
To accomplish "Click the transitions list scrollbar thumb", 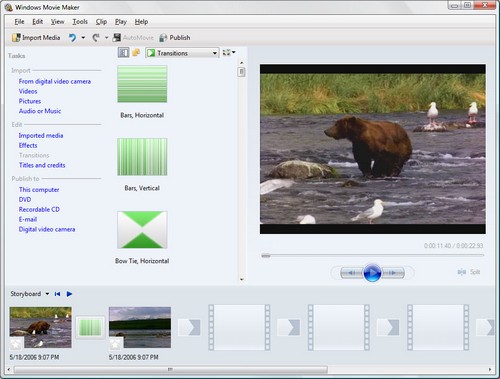I will pos(242,72).
